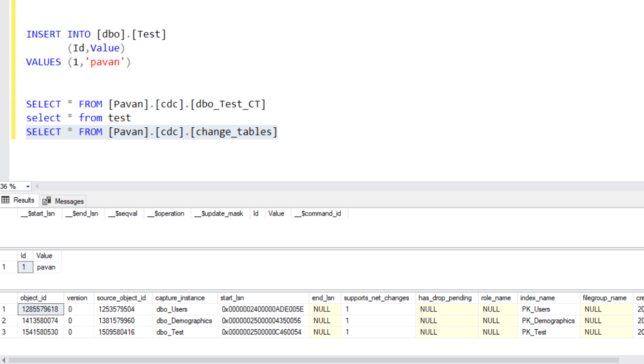This screenshot has width=644, height=364.
Task: Click the left horizontal scroll arrow beside zoom control
Action: [x=38, y=186]
